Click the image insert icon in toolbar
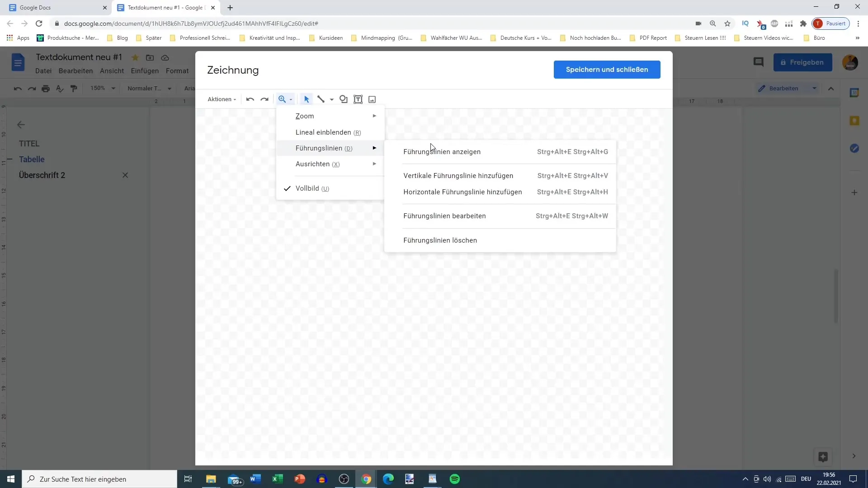 (373, 99)
